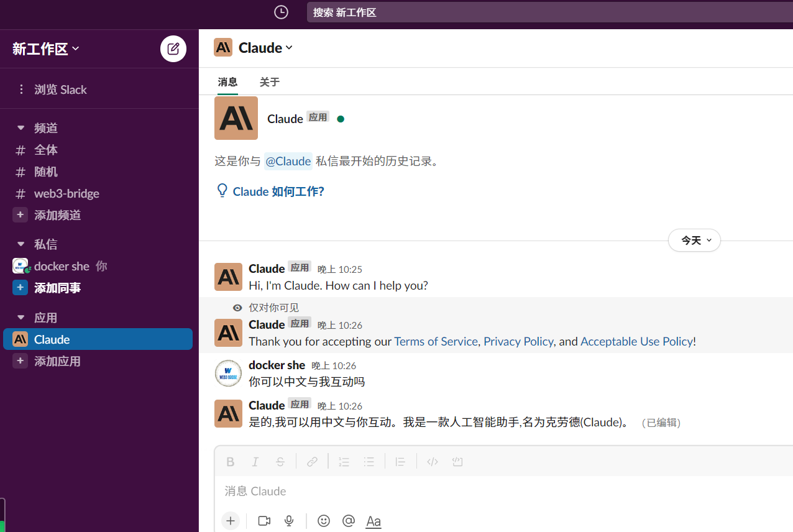Click the (已编辑) label on the last message
Viewport: 793px width, 532px height.
point(661,423)
